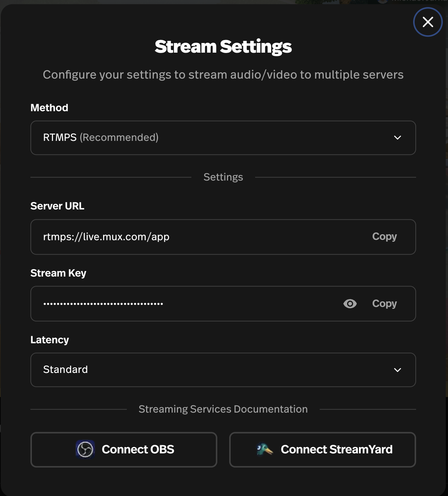The width and height of the screenshot is (448, 496).
Task: Click Connect StreamYard
Action: pyautogui.click(x=322, y=450)
